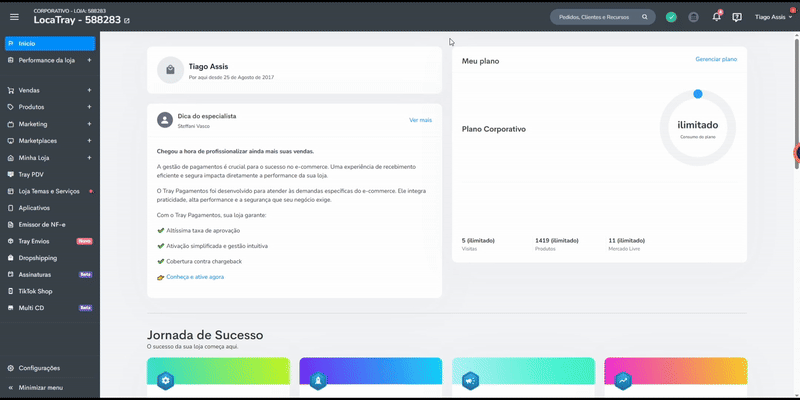
Task: Click '11 (ilimitado)' Mercado Livre value
Action: click(627, 240)
